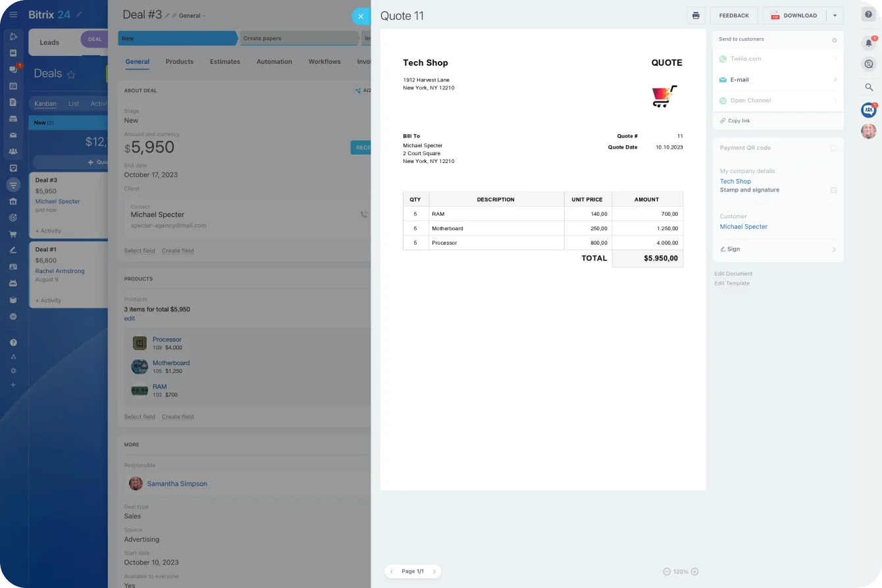The height and width of the screenshot is (588, 882).
Task: Click the Edit Document link
Action: [x=733, y=274]
